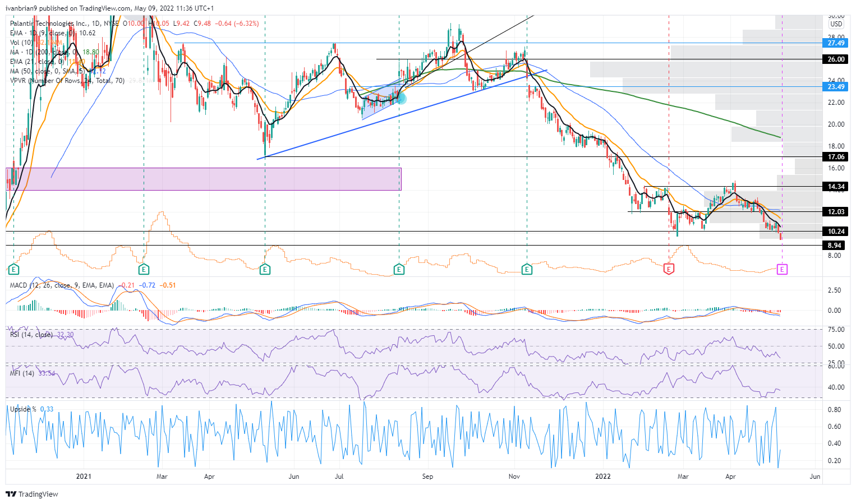Click the 12.03 price level label
The image size is (856, 504).
[836, 212]
